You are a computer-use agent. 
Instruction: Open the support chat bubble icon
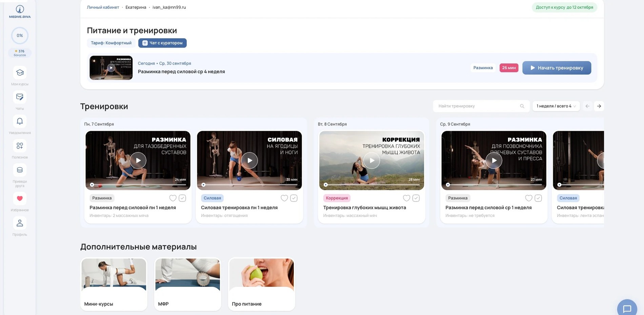click(x=627, y=309)
